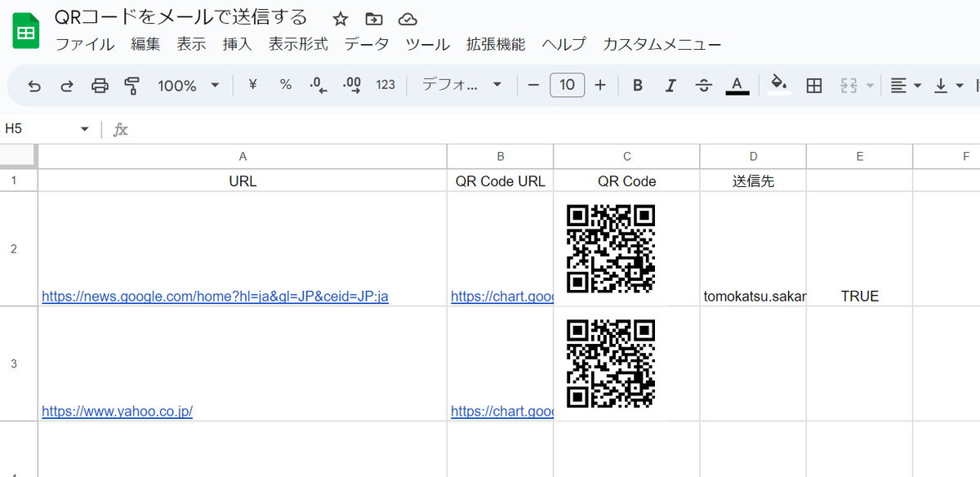Open the 拡張機能 menu
Viewport: 980px width, 477px height.
tap(496, 44)
